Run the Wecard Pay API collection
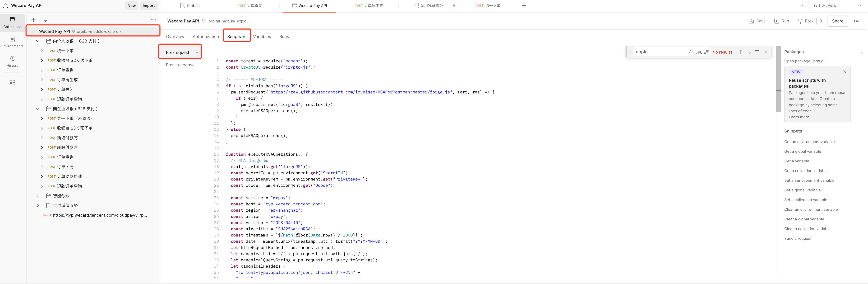This screenshot has width=868, height=284. [781, 21]
